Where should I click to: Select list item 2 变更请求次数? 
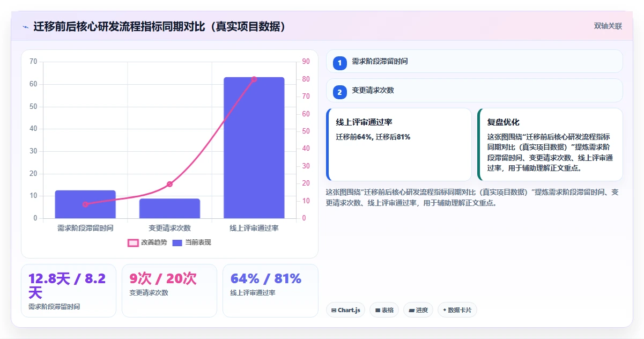click(475, 90)
